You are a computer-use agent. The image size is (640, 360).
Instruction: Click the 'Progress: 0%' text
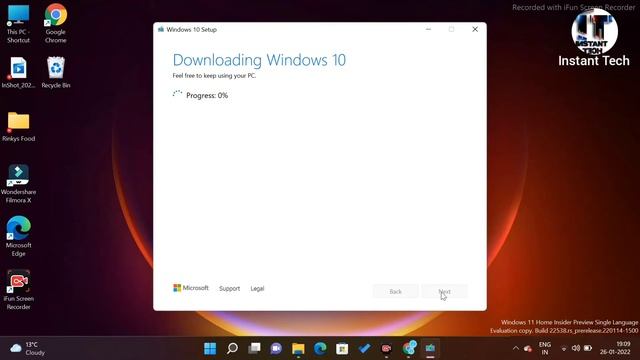click(207, 95)
